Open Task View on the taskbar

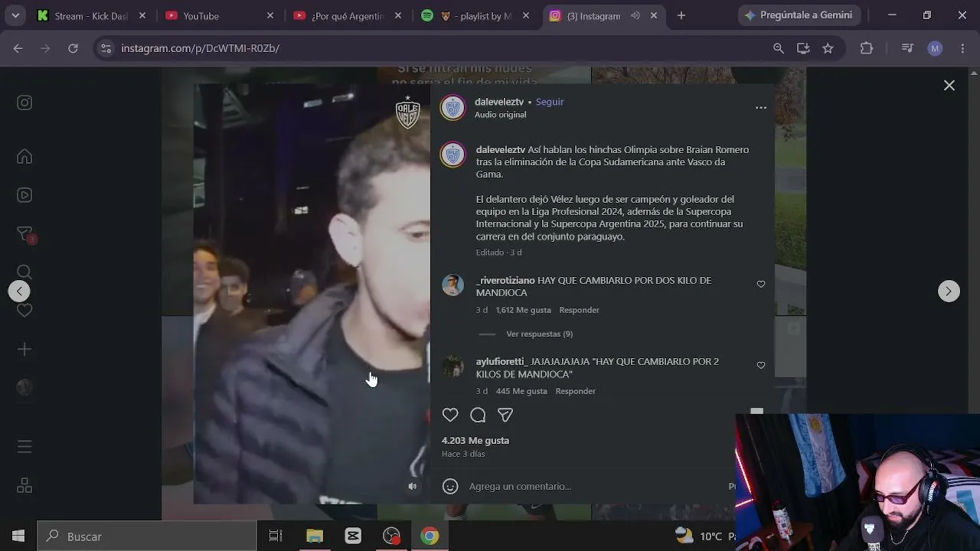click(x=276, y=536)
